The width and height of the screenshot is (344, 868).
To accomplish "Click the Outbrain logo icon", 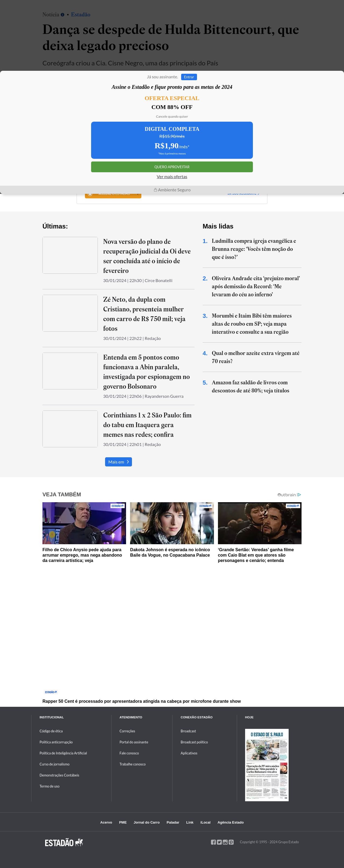I will [289, 495].
